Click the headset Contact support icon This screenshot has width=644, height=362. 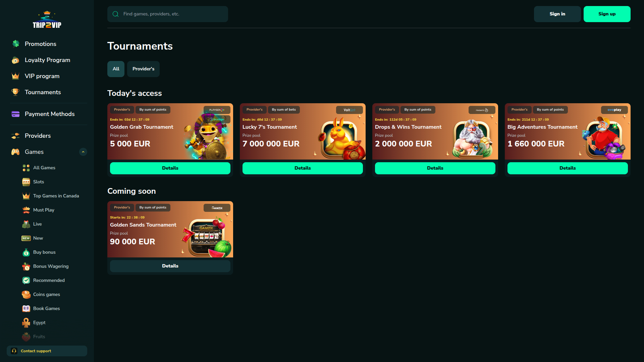point(14,351)
